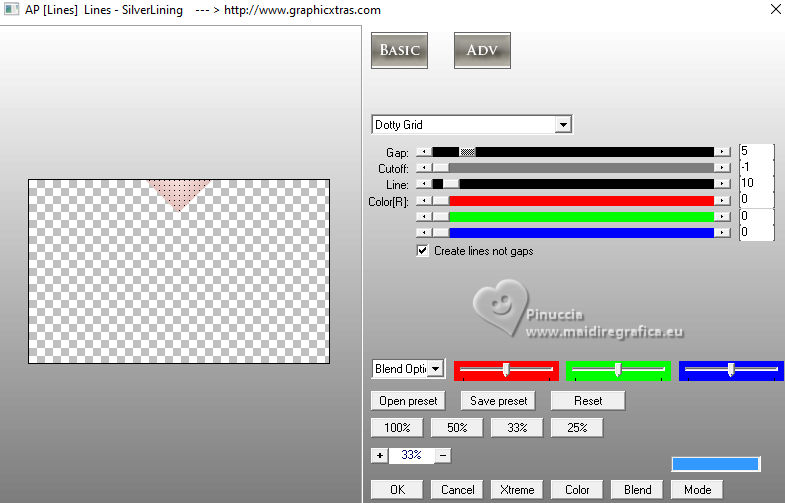
Task: Click the green color slider bar
Action: point(573,217)
